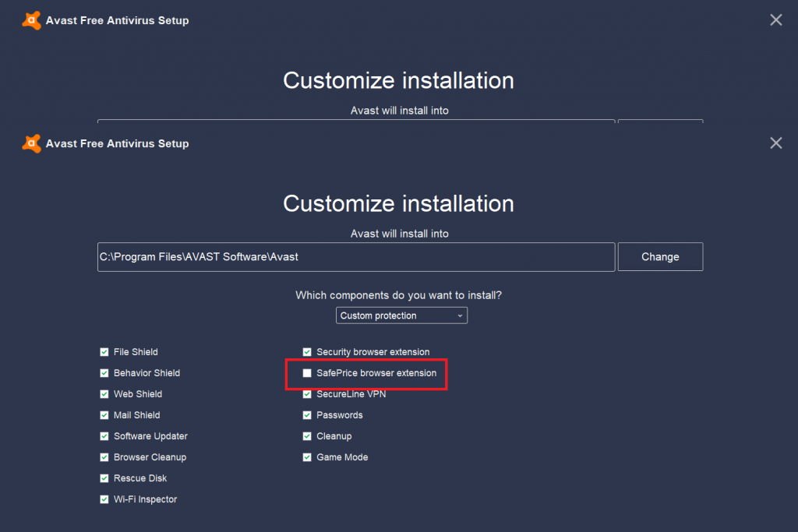The height and width of the screenshot is (532, 798).
Task: Uncheck the SecureLine VPN component
Action: [307, 394]
